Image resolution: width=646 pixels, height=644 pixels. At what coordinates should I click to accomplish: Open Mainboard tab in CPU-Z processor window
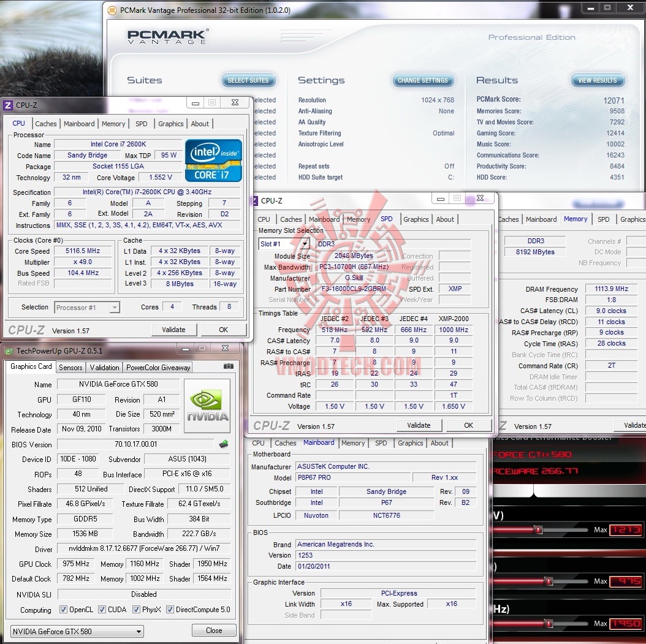(x=79, y=124)
